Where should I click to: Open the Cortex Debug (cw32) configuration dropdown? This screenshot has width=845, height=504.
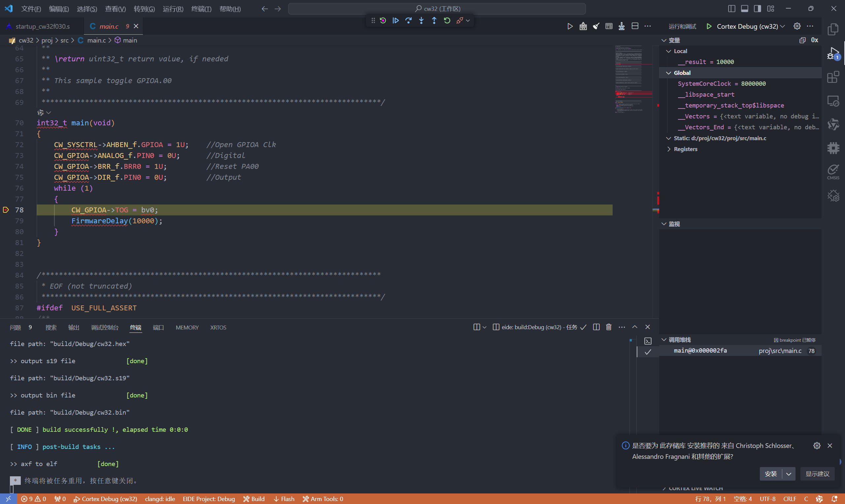751,26
